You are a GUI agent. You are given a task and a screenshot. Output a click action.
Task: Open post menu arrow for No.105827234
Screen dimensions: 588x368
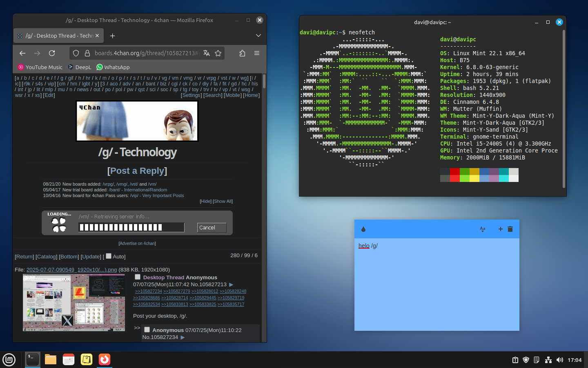click(x=183, y=337)
